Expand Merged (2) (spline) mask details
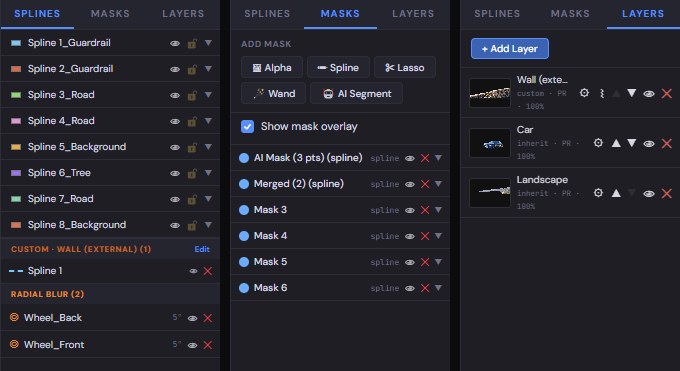This screenshot has width=680, height=371. (x=438, y=184)
